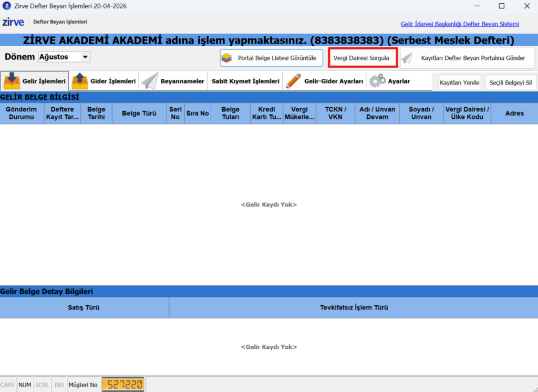Switch to the Gider İşlemleri tab label
This screenshot has width=538, height=392.
pos(113,81)
